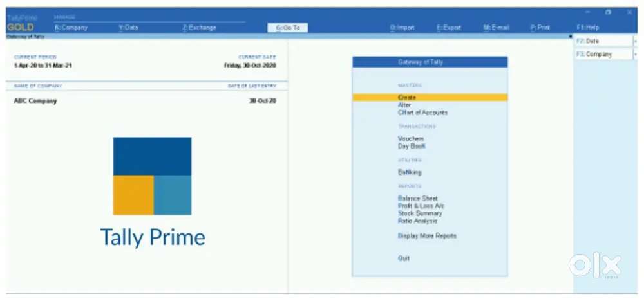Screen dimensions: 644x299
Task: Click P: Print in the top bar
Action: [540, 28]
